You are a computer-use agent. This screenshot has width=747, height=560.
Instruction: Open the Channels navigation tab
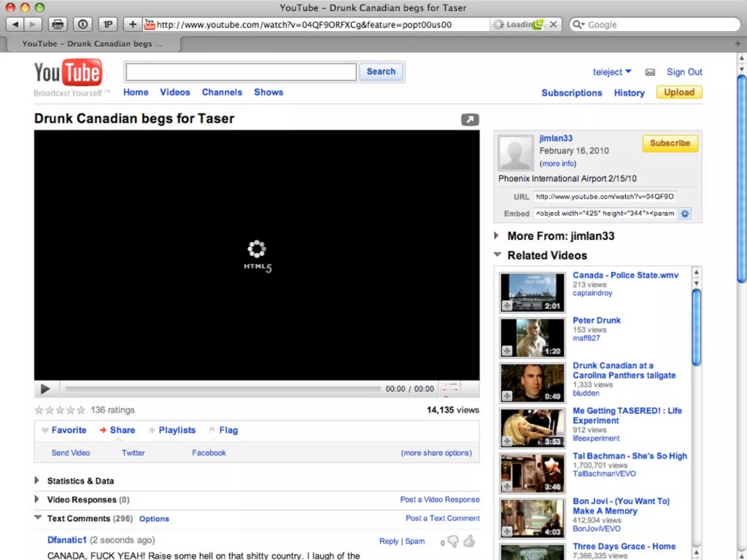(222, 92)
